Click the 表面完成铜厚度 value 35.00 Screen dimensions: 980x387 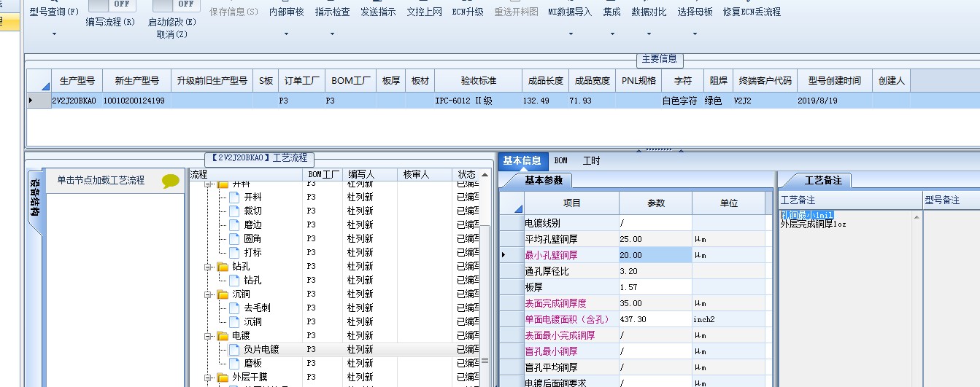[655, 303]
